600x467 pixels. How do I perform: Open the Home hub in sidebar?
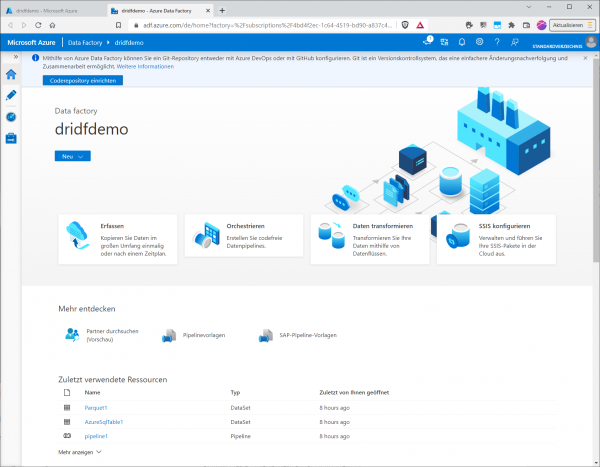[11, 74]
